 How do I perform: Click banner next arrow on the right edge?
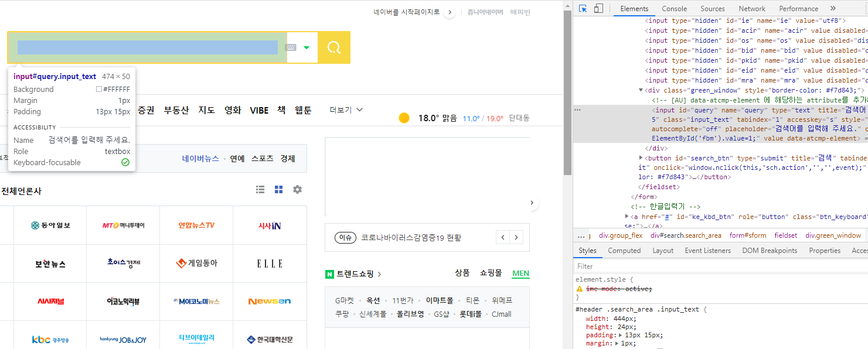click(532, 203)
